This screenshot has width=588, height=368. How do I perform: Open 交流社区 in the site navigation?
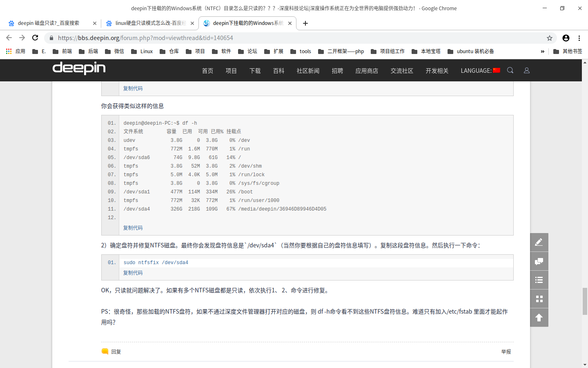click(402, 71)
